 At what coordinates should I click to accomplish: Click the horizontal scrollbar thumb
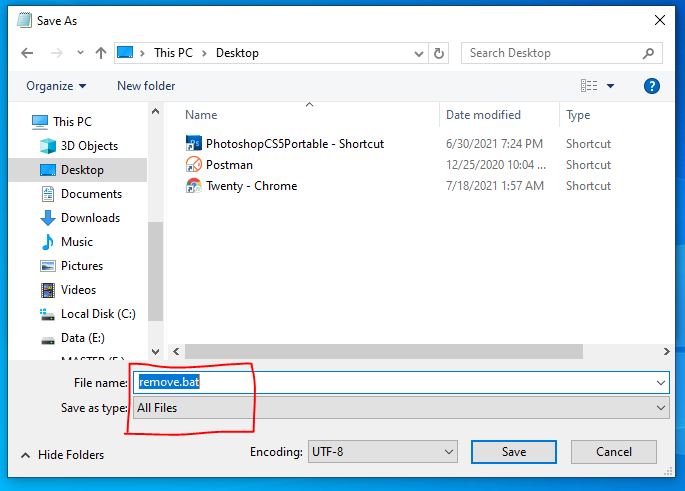pos(384,351)
